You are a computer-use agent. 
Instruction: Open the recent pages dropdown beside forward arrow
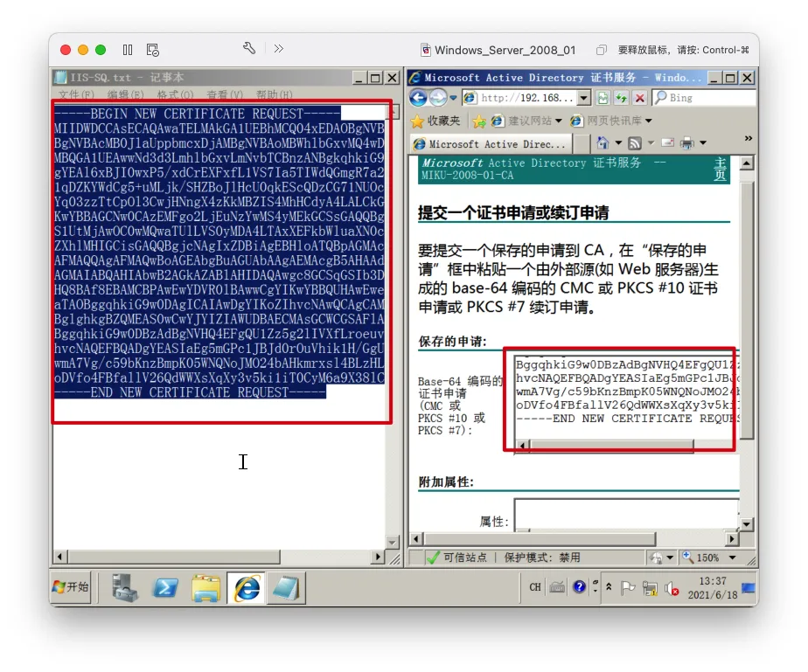[x=453, y=97]
